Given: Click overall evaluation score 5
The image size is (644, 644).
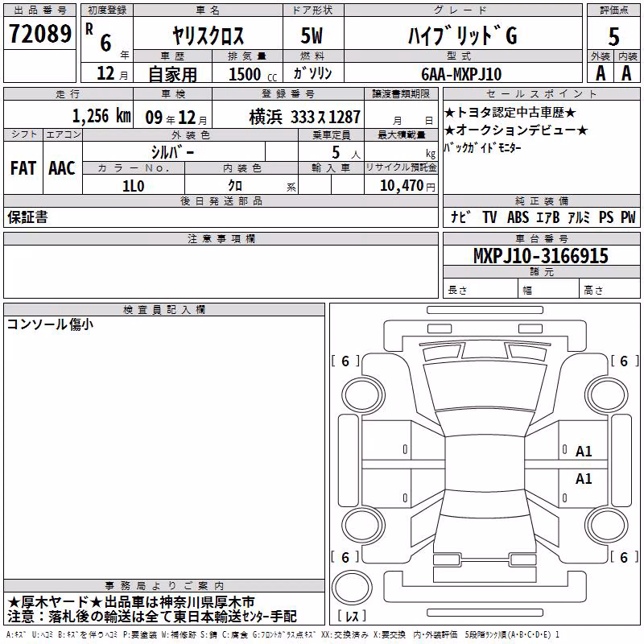Looking at the screenshot, I should 613,36.
